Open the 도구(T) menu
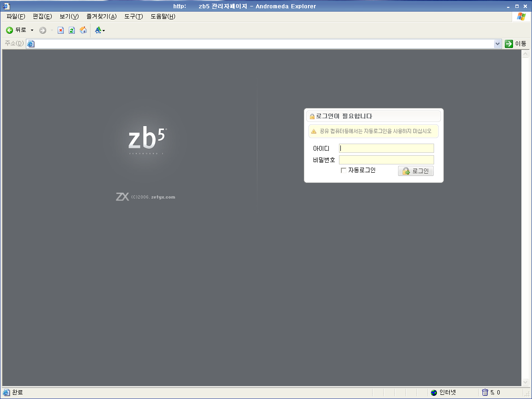 133,17
